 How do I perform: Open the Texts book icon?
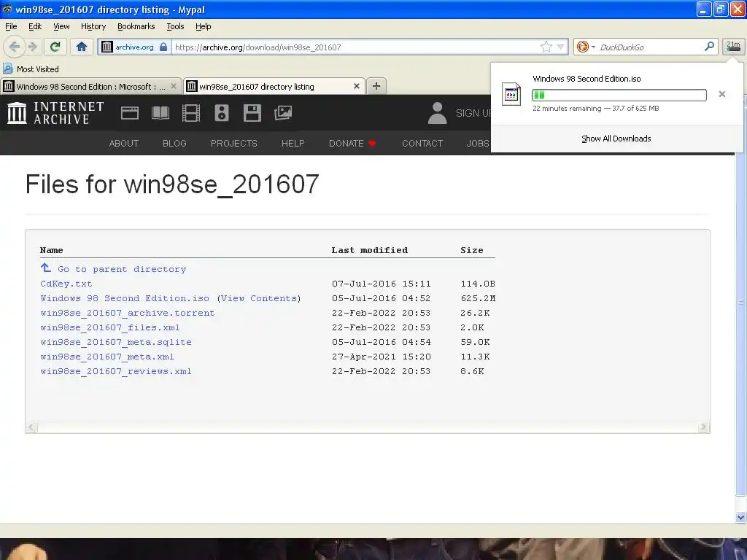160,113
